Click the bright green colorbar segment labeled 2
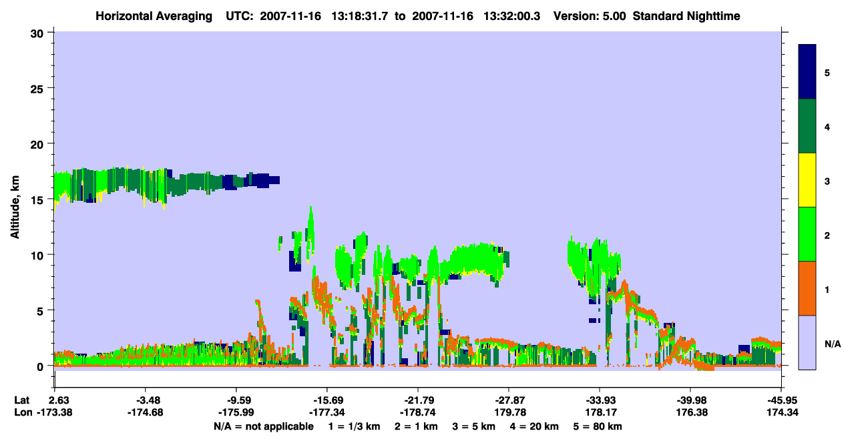This screenshot has width=868, height=445. 807,234
